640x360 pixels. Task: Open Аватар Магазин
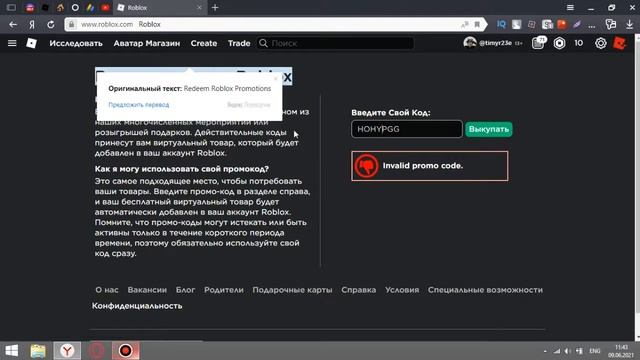147,43
